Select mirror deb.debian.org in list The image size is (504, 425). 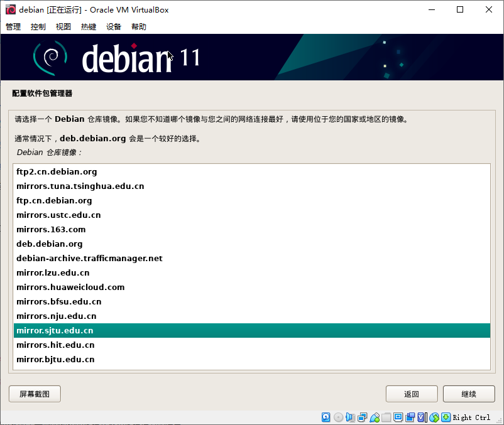(252, 244)
